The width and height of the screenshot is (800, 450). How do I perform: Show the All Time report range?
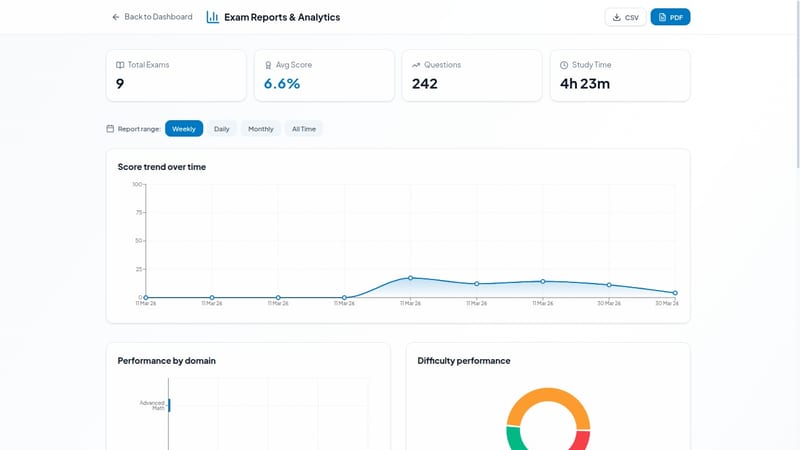coord(304,129)
